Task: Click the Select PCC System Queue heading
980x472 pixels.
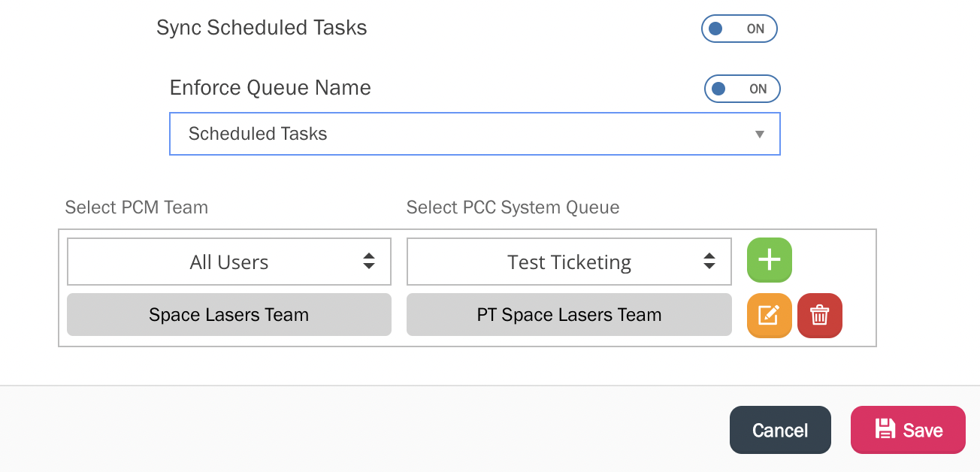Action: 513,207
